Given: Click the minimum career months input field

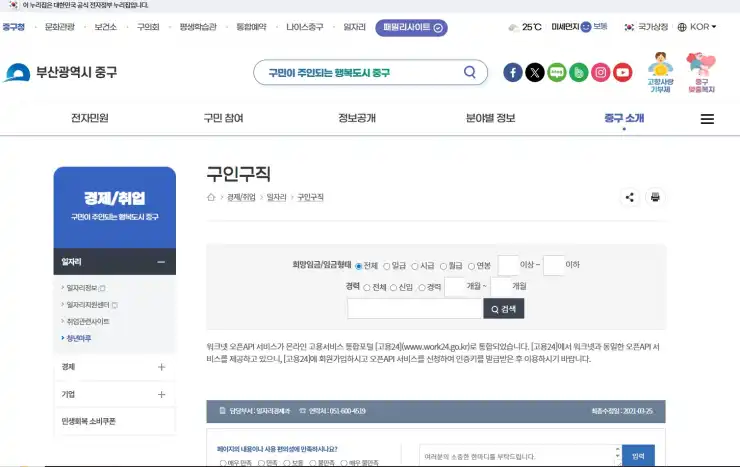Looking at the screenshot, I should (455, 286).
